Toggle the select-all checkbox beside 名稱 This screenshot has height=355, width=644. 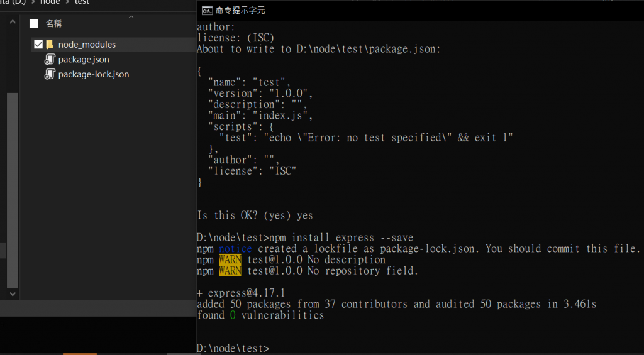(x=34, y=24)
